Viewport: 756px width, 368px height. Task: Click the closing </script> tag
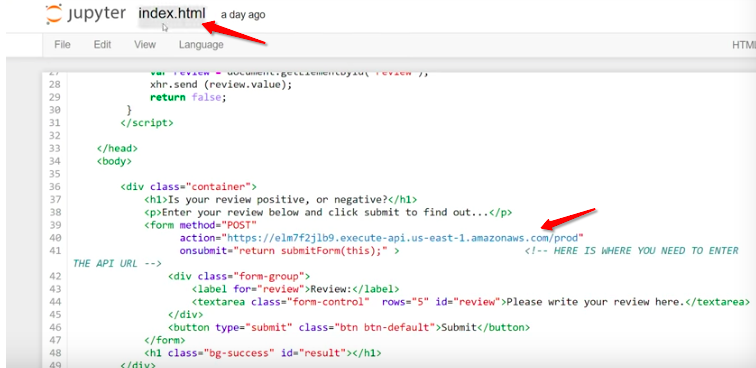tap(147, 123)
